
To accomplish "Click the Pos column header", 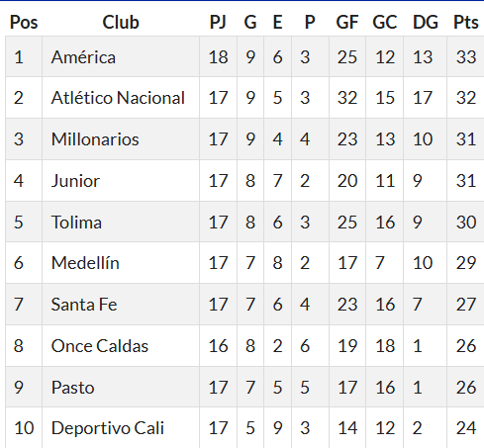I will [x=24, y=23].
